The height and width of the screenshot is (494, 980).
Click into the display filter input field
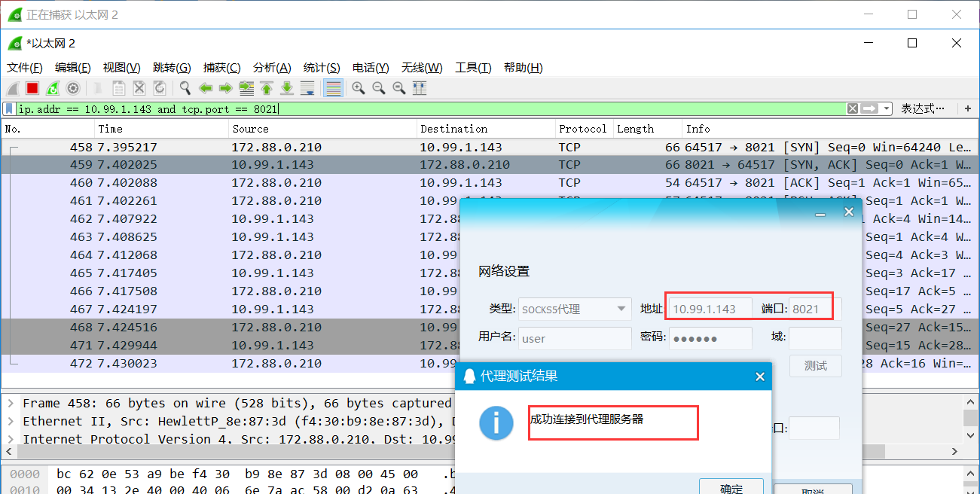pos(429,109)
